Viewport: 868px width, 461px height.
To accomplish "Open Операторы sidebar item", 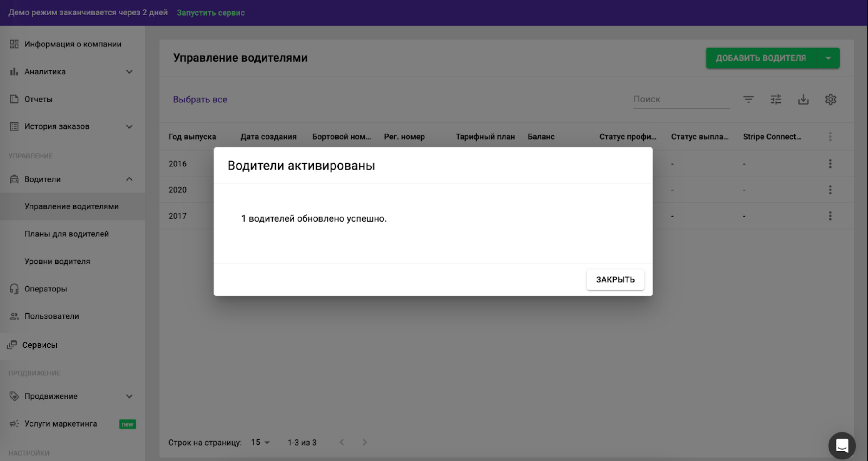I will [46, 289].
